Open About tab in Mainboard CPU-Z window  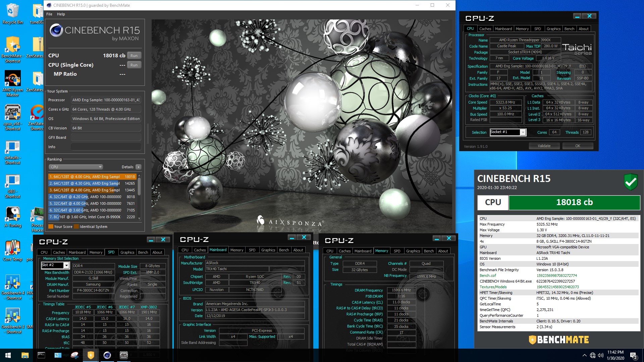tap(298, 250)
